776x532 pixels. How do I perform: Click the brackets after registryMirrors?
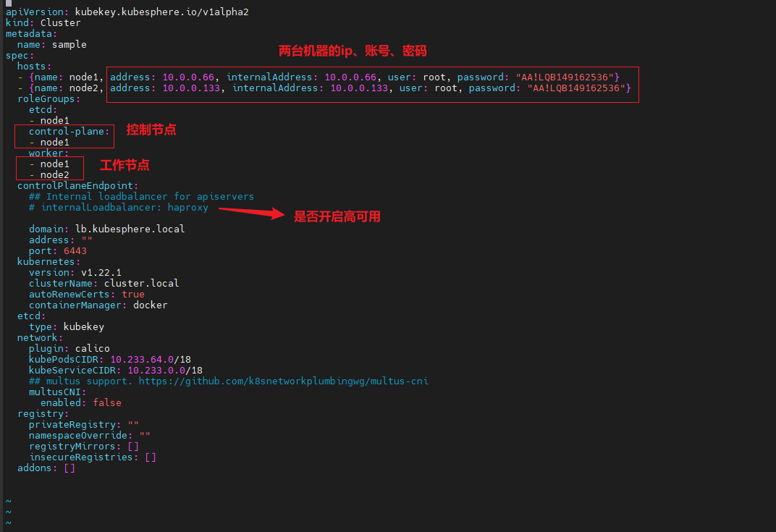click(133, 447)
